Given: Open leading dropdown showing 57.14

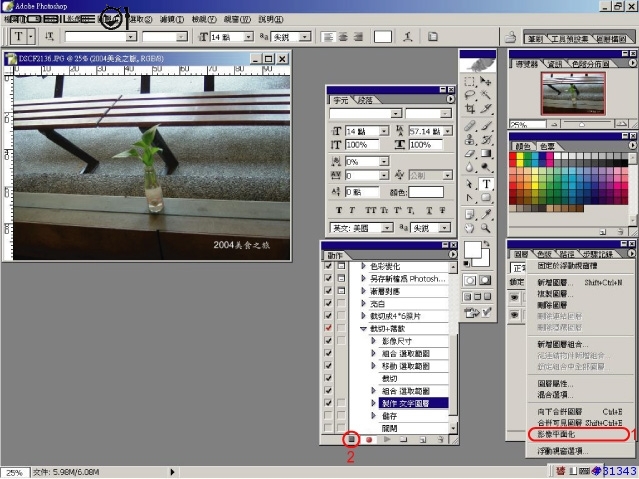Looking at the screenshot, I should point(448,131).
